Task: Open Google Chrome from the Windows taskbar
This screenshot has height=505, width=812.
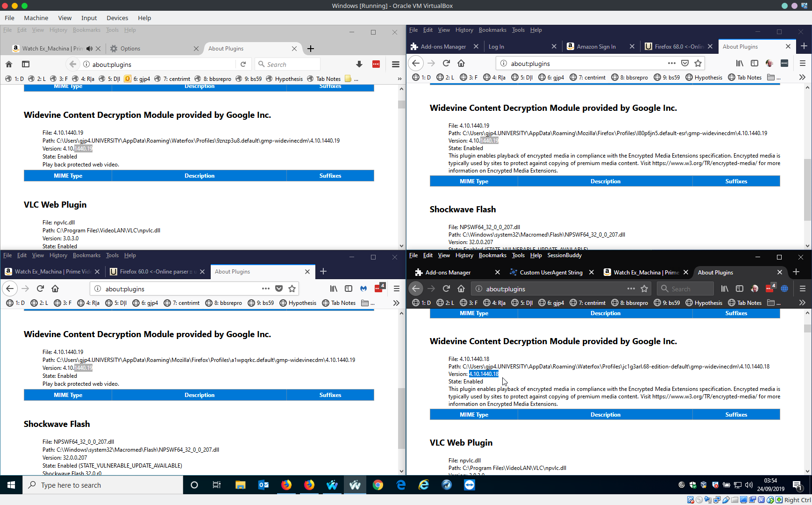Action: 378,485
